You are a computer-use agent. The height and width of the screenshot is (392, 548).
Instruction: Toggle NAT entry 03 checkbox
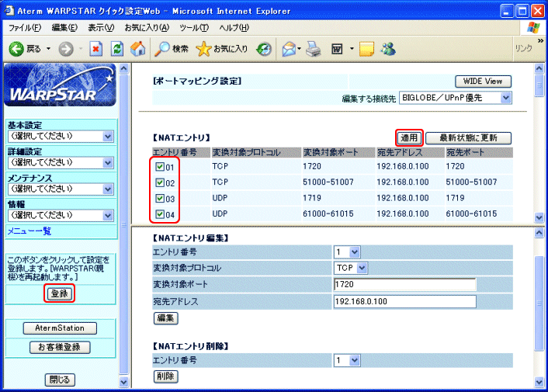(159, 199)
